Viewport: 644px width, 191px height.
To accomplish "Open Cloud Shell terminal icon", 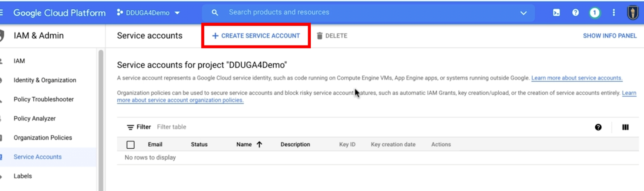I will 556,12.
